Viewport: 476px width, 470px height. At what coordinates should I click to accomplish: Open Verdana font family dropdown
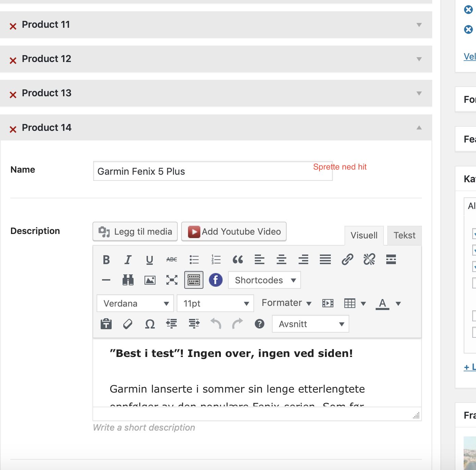(135, 303)
